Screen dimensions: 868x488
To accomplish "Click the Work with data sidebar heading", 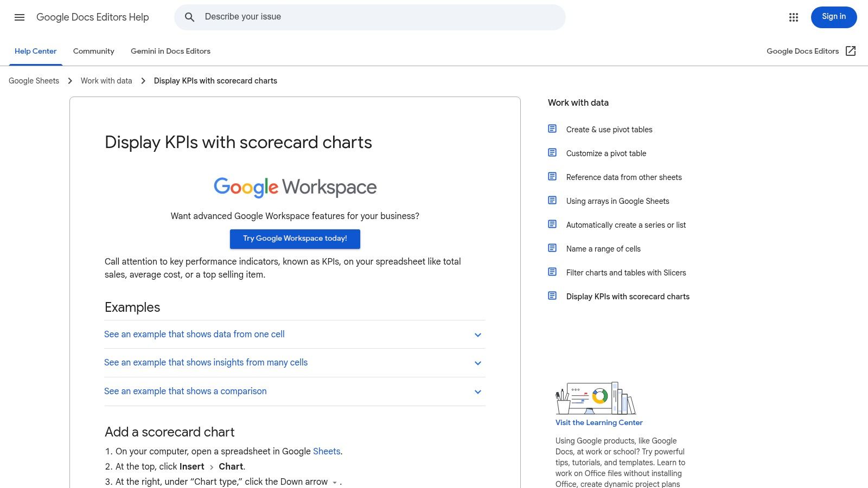I will point(578,102).
